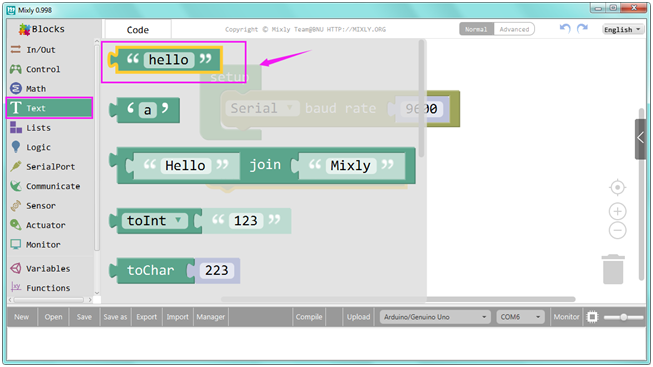Open the Functions block category
The height and width of the screenshot is (367, 653).
pyautogui.click(x=49, y=288)
